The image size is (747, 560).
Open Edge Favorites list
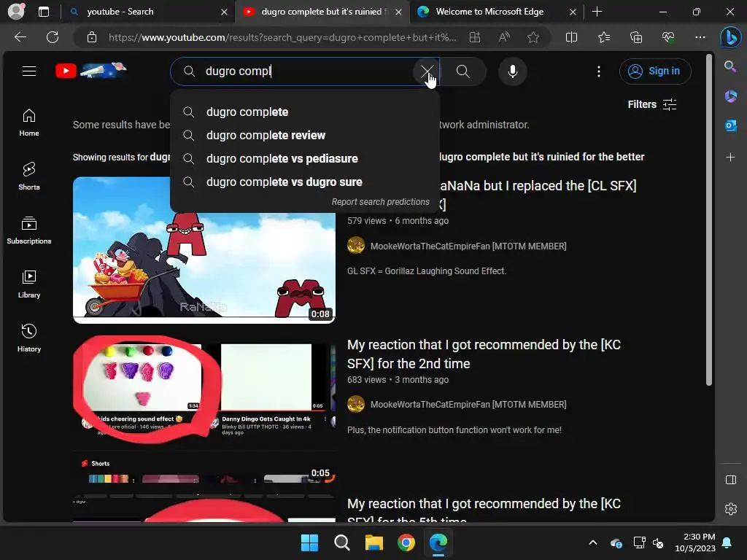pos(603,37)
